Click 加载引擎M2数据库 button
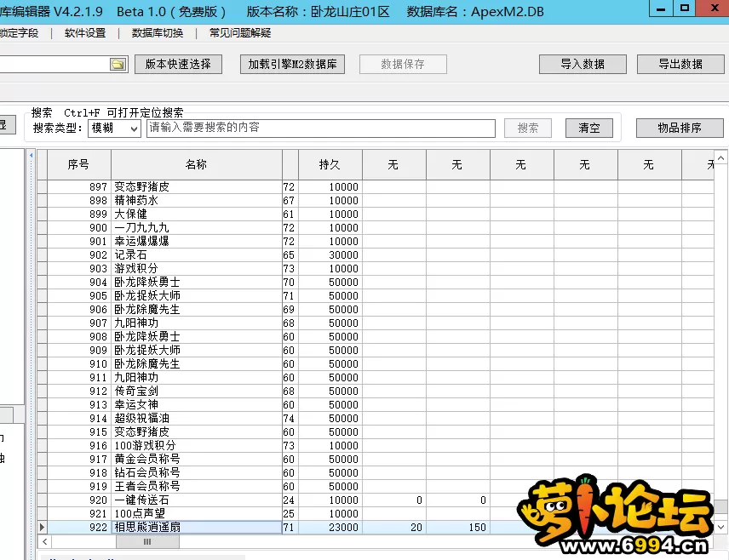 (292, 64)
